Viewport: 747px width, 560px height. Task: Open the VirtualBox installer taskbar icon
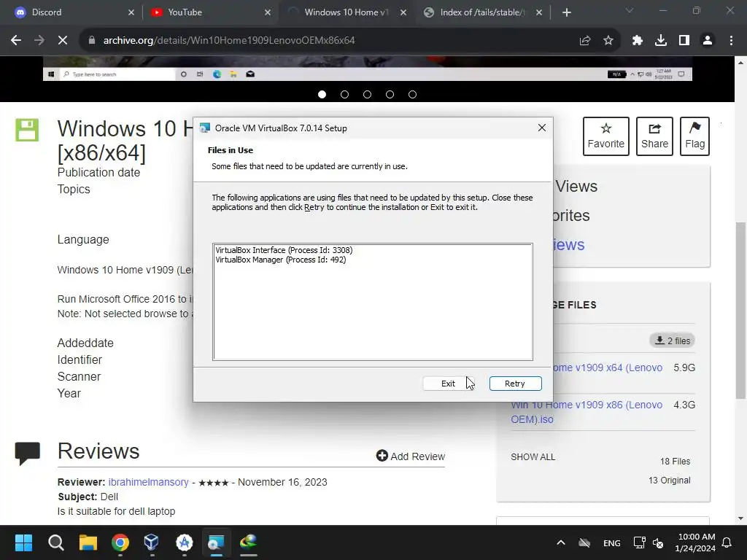click(216, 542)
